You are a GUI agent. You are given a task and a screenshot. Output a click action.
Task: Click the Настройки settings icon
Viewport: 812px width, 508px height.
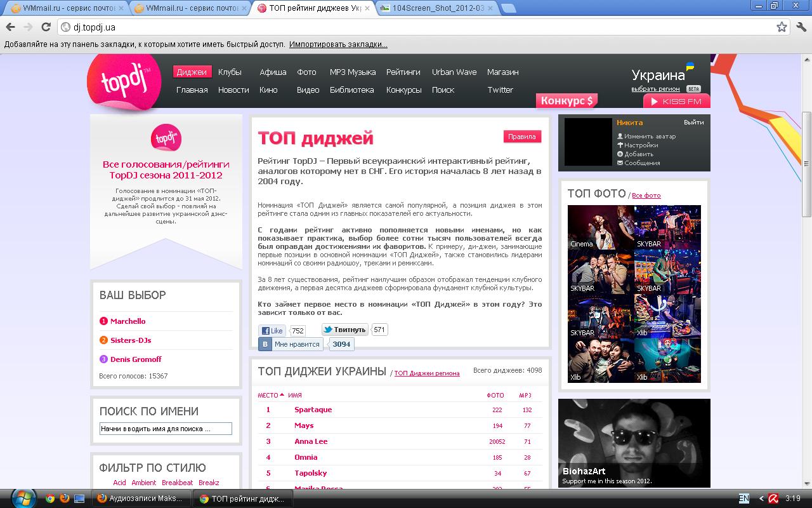pyautogui.click(x=620, y=145)
